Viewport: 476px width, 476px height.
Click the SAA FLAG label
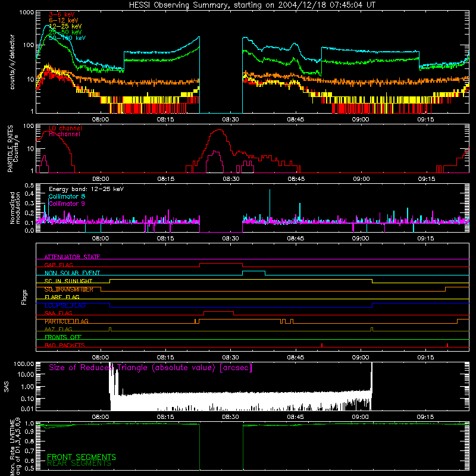pos(58,313)
